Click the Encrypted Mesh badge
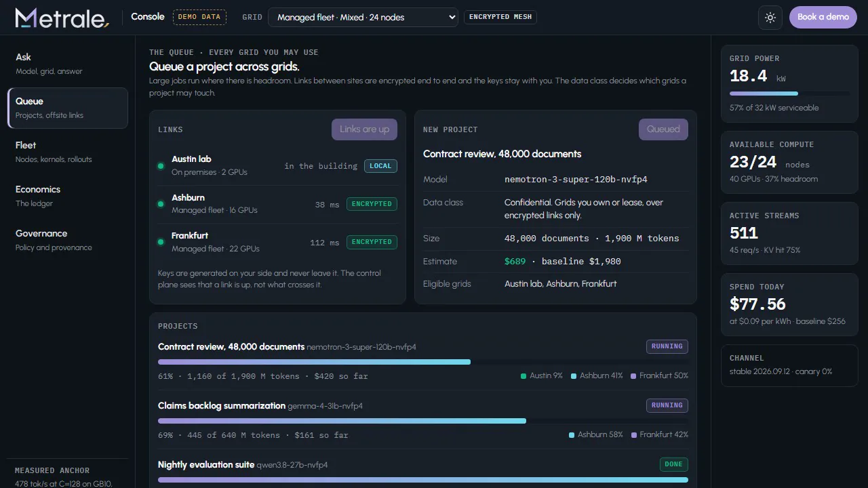This screenshot has height=488, width=868. [500, 17]
